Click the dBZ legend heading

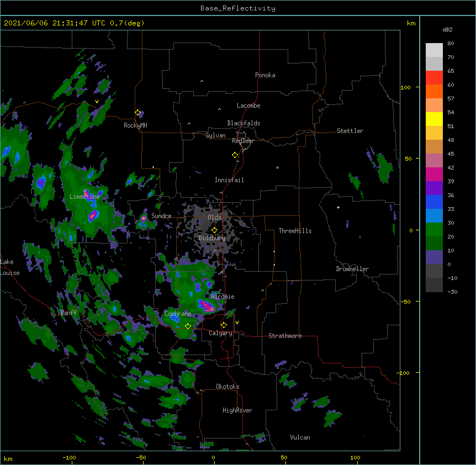(447, 29)
